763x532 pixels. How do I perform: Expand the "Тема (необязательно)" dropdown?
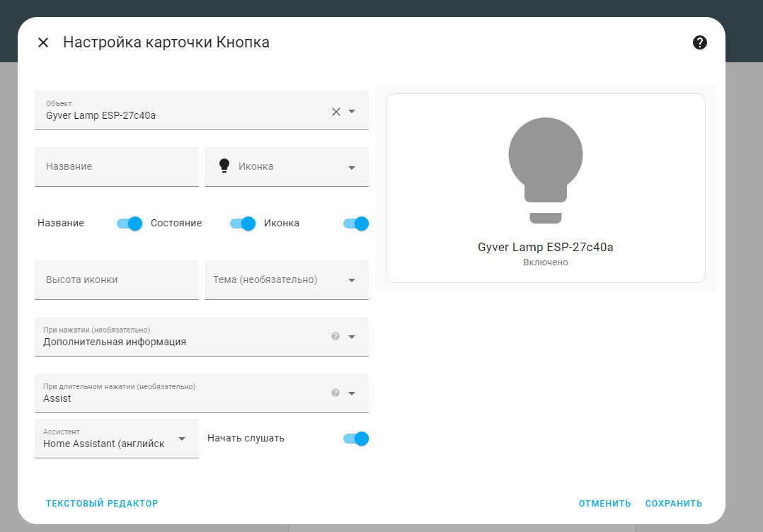(x=352, y=279)
